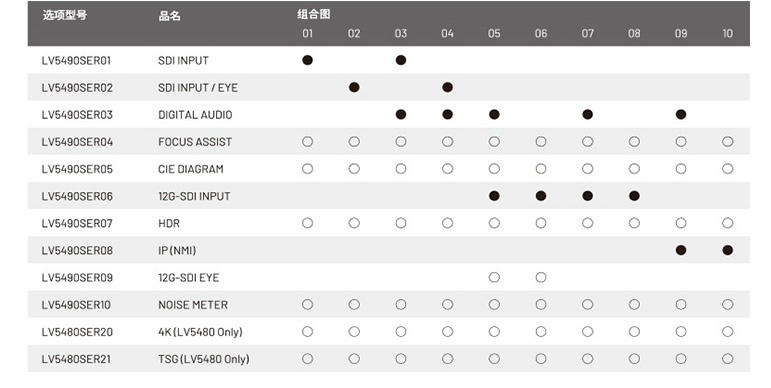Click the LV5490SER08 model number
Image resolution: width=771 pixels, height=388 pixels.
(77, 250)
